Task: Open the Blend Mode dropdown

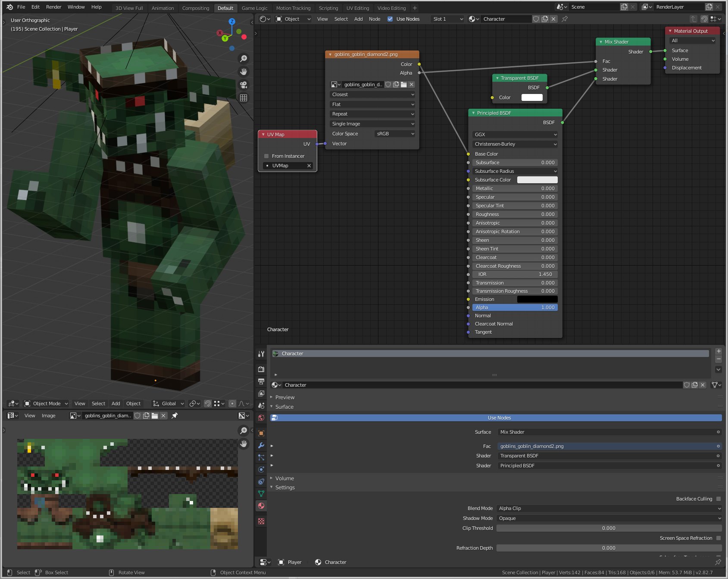Action: [x=609, y=508]
